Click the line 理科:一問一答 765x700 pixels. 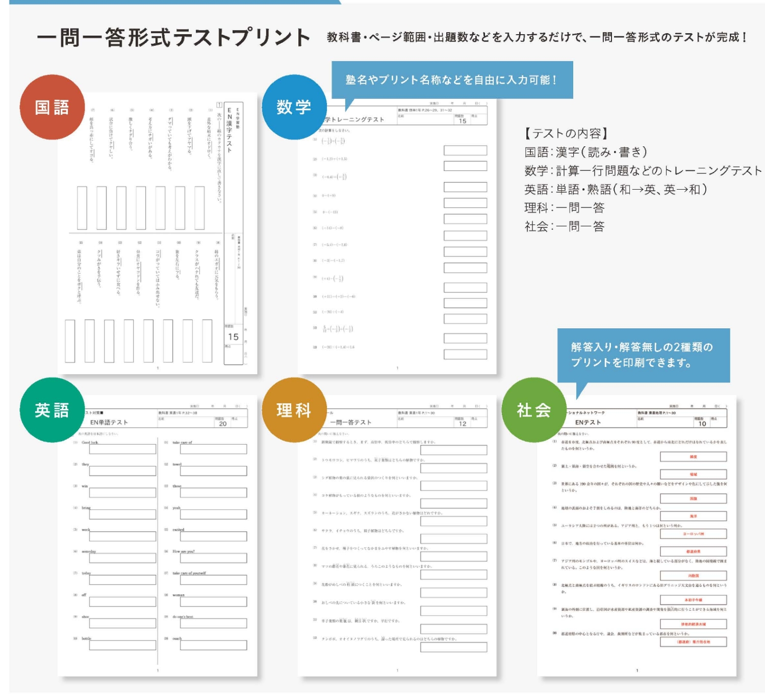coord(565,208)
